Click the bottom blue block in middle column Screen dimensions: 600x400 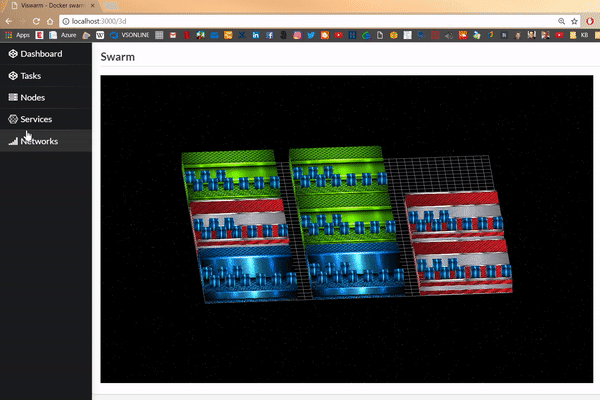point(355,270)
